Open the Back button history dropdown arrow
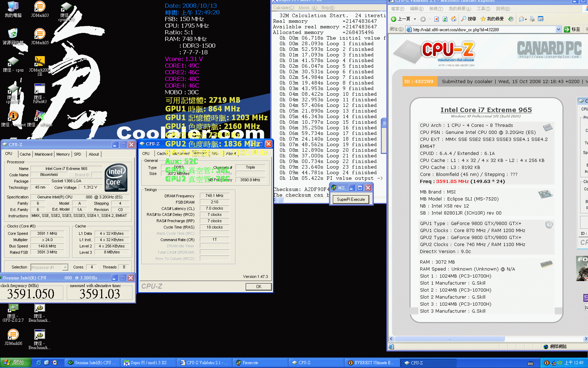The height and width of the screenshot is (368, 588). click(415, 19)
